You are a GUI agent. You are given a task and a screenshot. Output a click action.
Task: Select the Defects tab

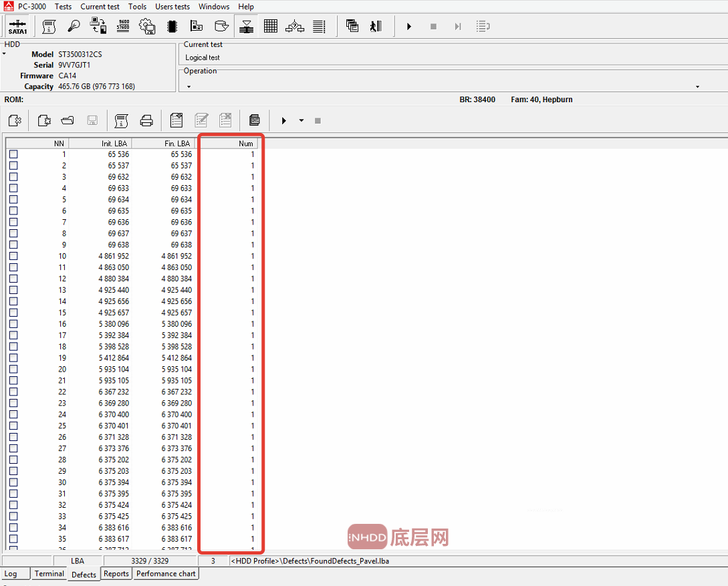(84, 575)
